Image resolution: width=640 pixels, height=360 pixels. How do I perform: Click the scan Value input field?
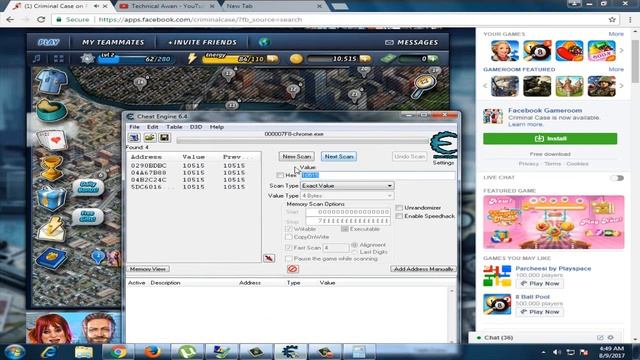coord(378,175)
